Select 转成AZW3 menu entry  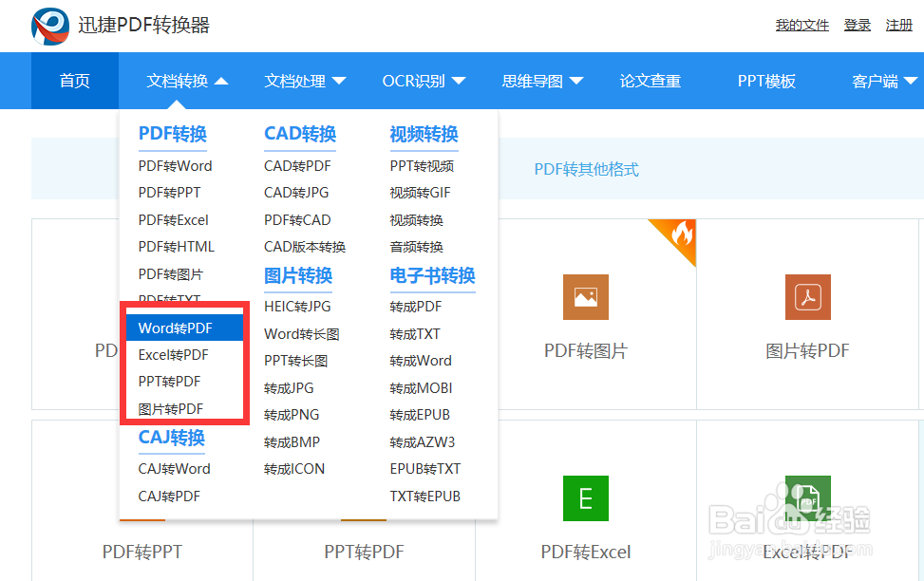coord(422,442)
